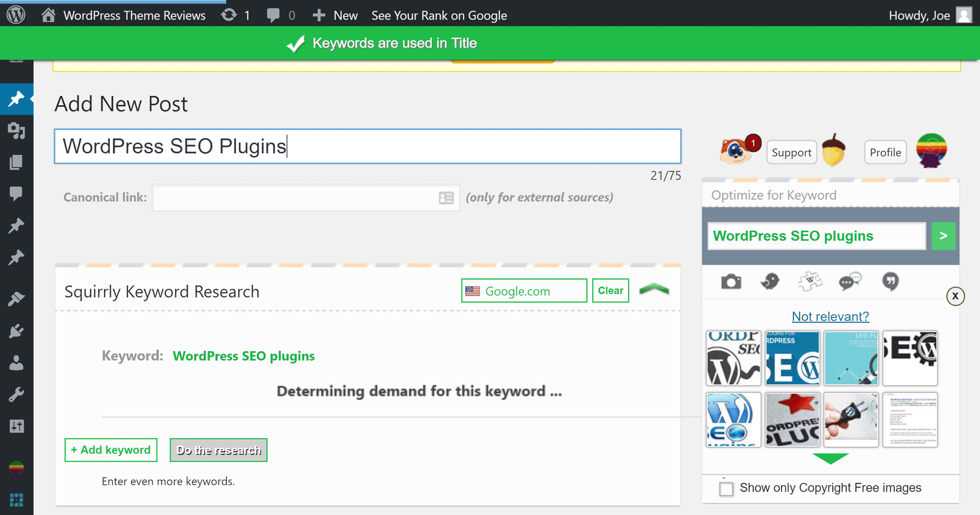Image resolution: width=980 pixels, height=515 pixels.
Task: Open the New content menu
Action: [x=335, y=15]
